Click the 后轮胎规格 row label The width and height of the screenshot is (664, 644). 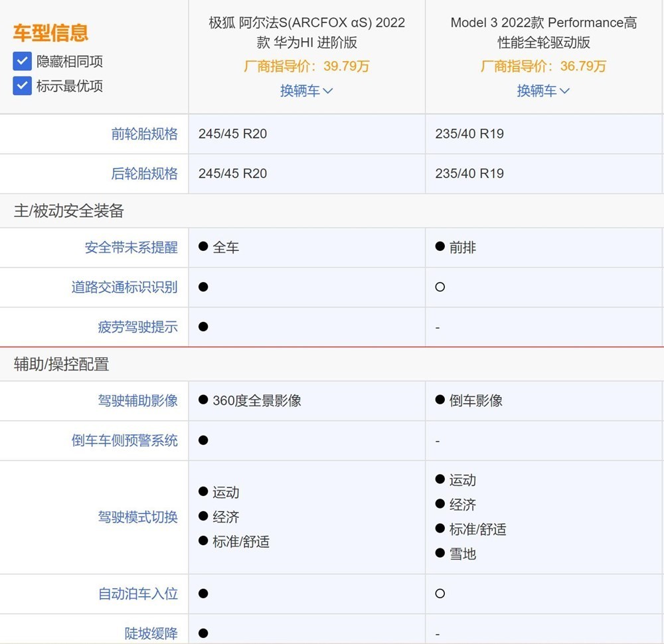coord(144,174)
